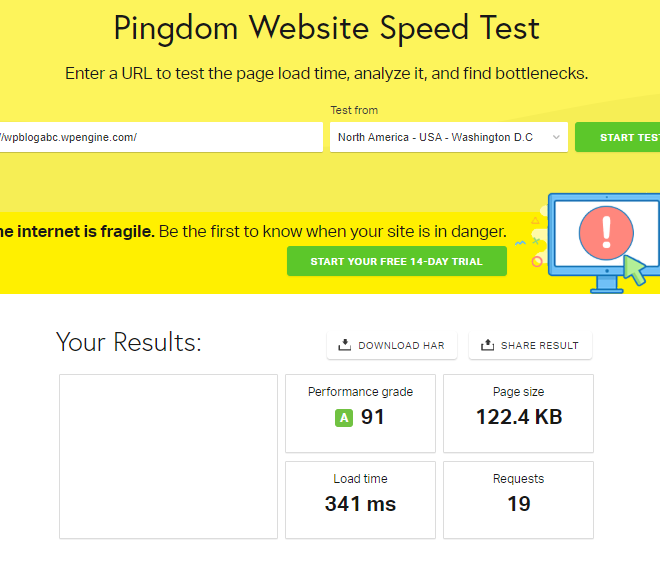Screen dimensions: 660x564
Task: Click the green A grade badge
Action: coord(344,418)
